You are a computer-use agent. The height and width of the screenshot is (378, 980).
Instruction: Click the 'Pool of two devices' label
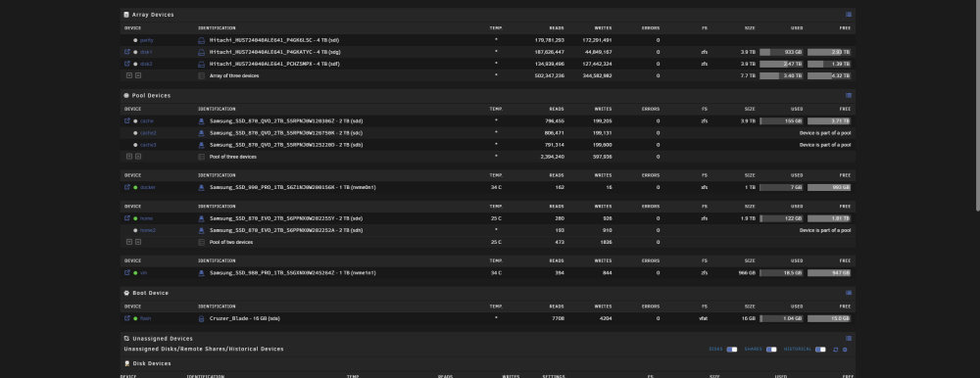coord(230,242)
